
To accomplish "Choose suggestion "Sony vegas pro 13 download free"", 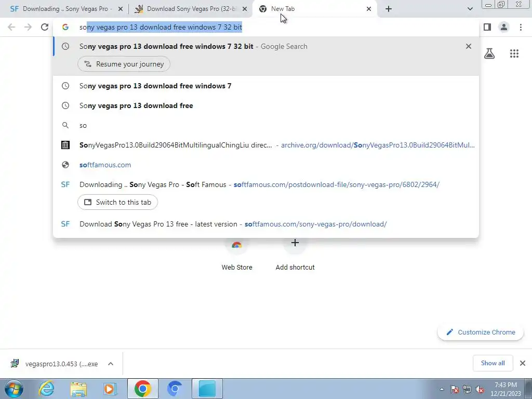I will pyautogui.click(x=266, y=105).
